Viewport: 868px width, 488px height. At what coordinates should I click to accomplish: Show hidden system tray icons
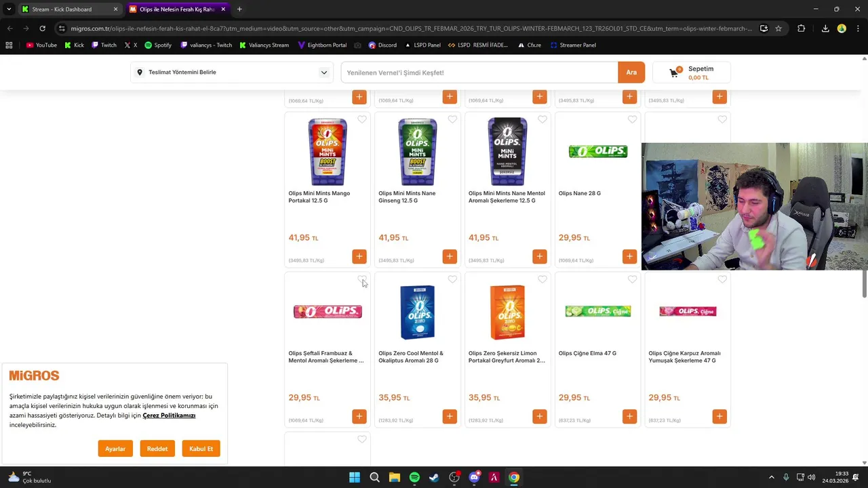point(771,477)
